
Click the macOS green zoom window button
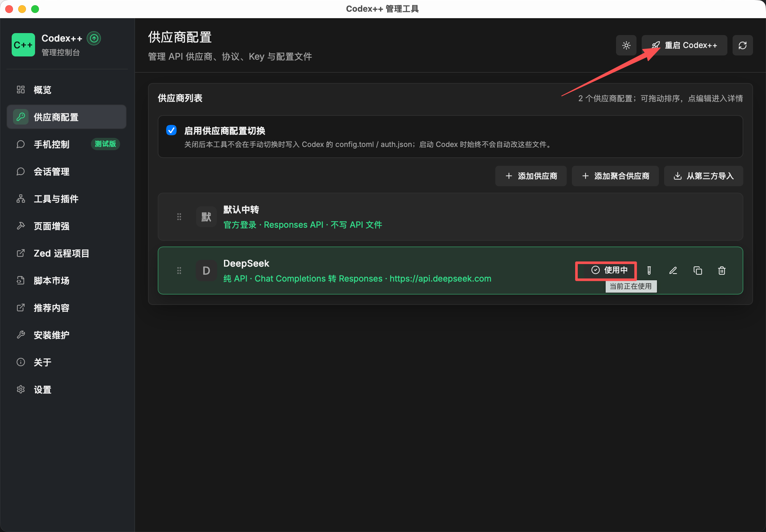[x=35, y=9]
